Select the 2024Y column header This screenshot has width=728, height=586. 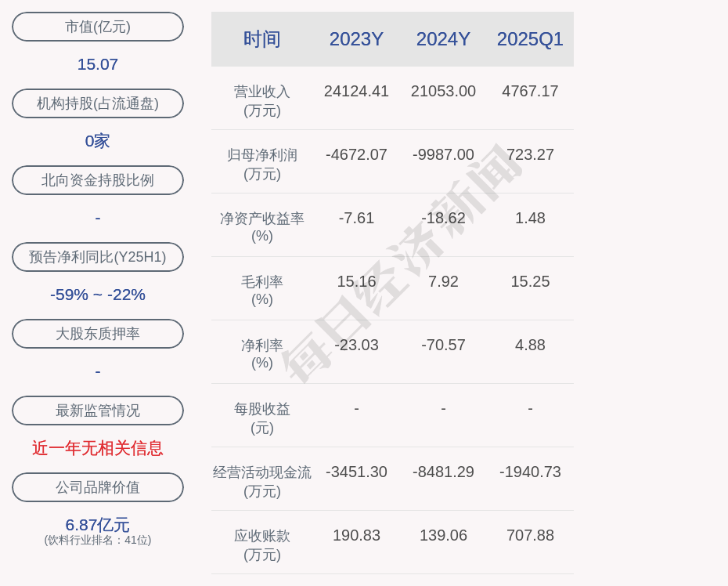tap(443, 39)
